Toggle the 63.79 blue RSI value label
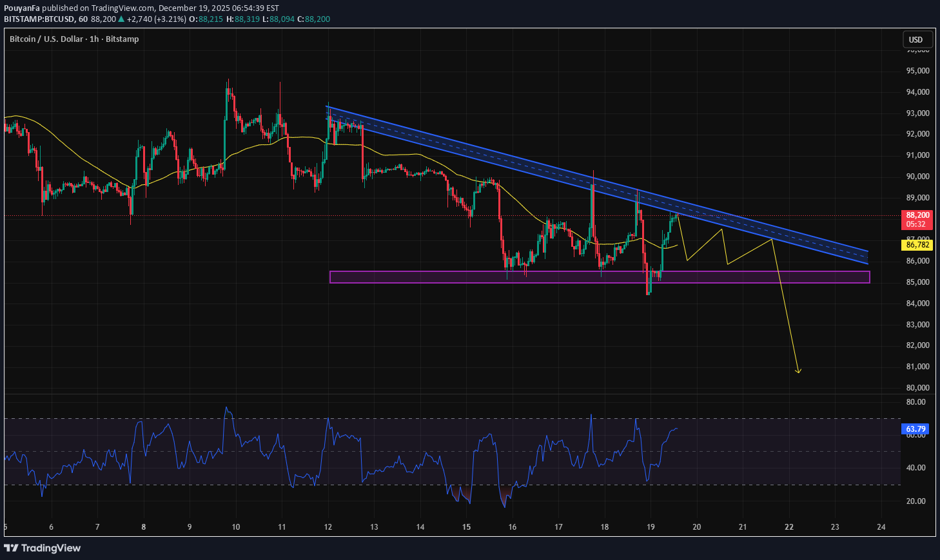This screenshot has height=560, width=940. click(916, 429)
